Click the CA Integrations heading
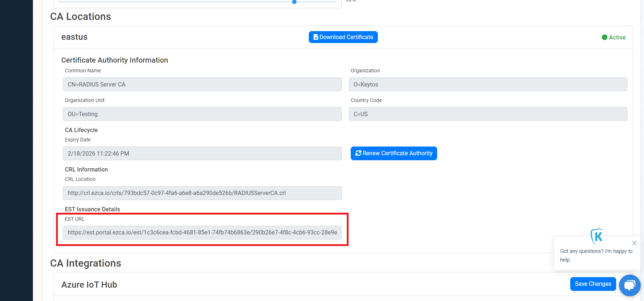This screenshot has height=301, width=644. coord(86,263)
